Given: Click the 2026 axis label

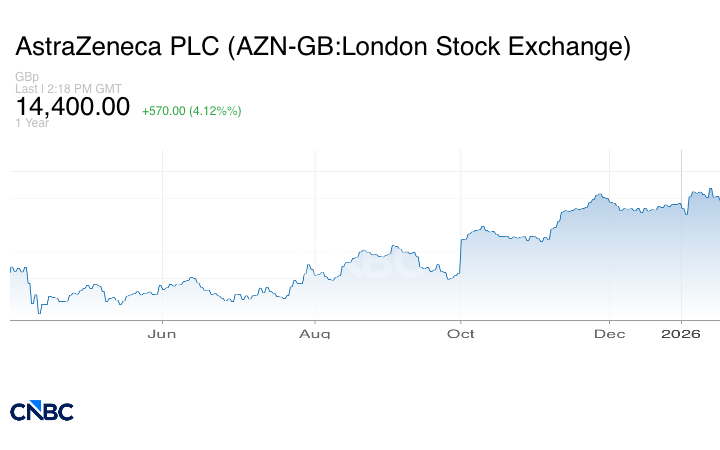Looking at the screenshot, I should 681,333.
